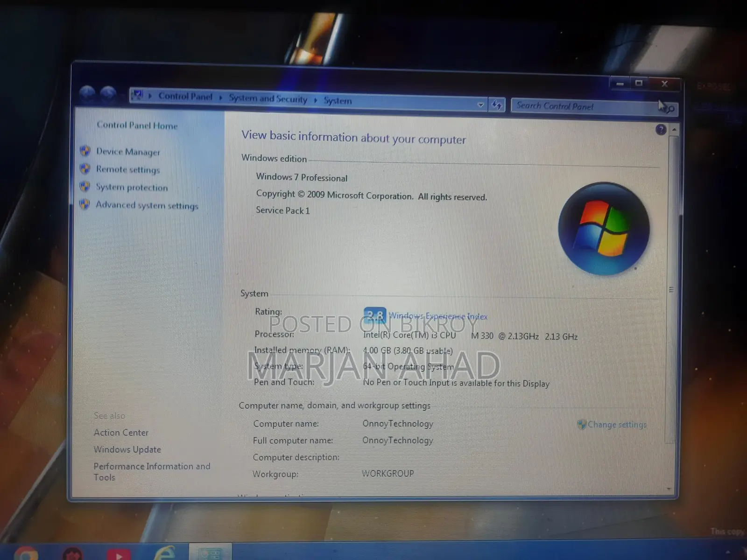The width and height of the screenshot is (747, 560).
Task: Click the search magnifier icon
Action: [x=670, y=109]
